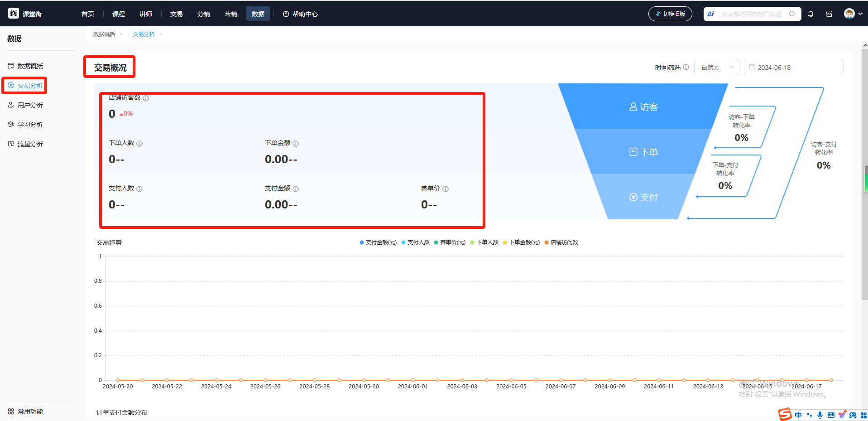Click the header search input field
Viewport: 868px width, 421px height.
click(x=752, y=14)
